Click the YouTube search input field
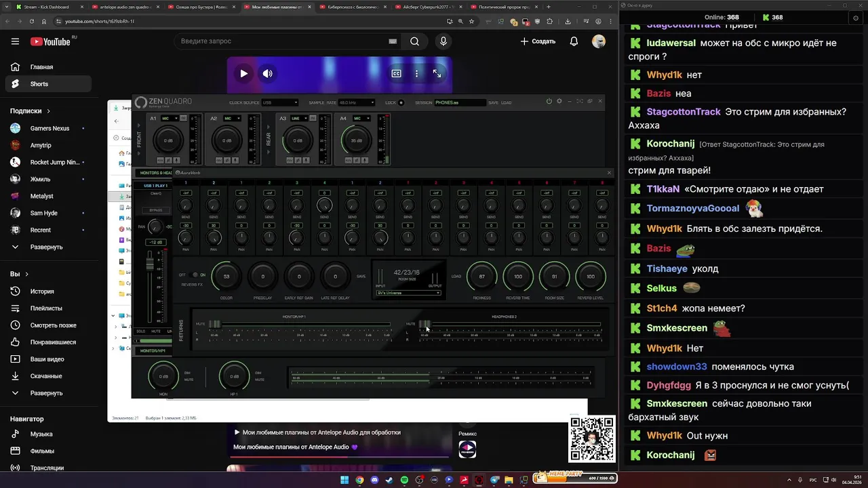This screenshot has height=488, width=868. click(281, 41)
